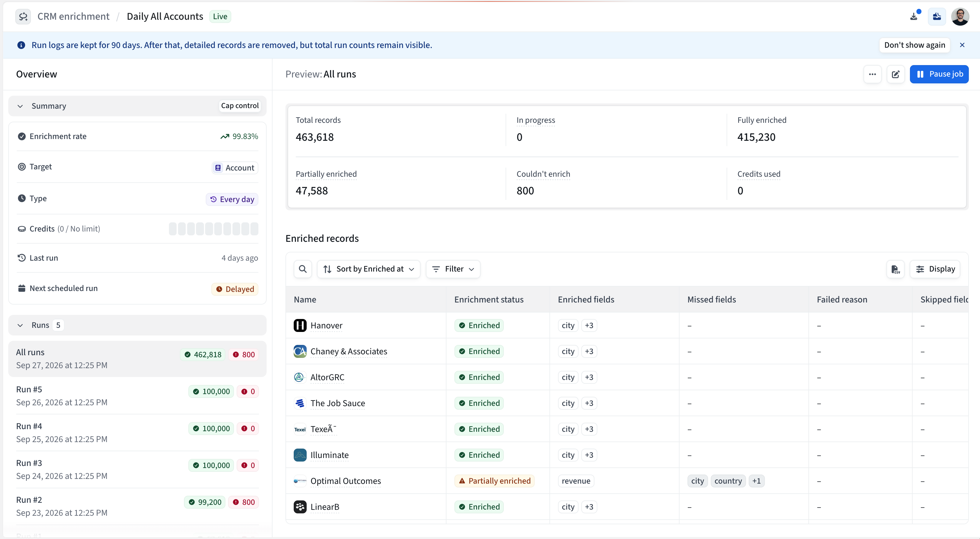980x539 pixels.
Task: Open the downloads icon with notification dot
Action: point(914,16)
